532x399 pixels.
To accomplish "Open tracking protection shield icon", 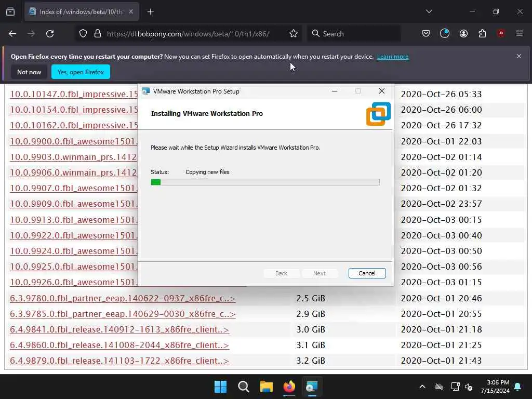I will (83, 34).
